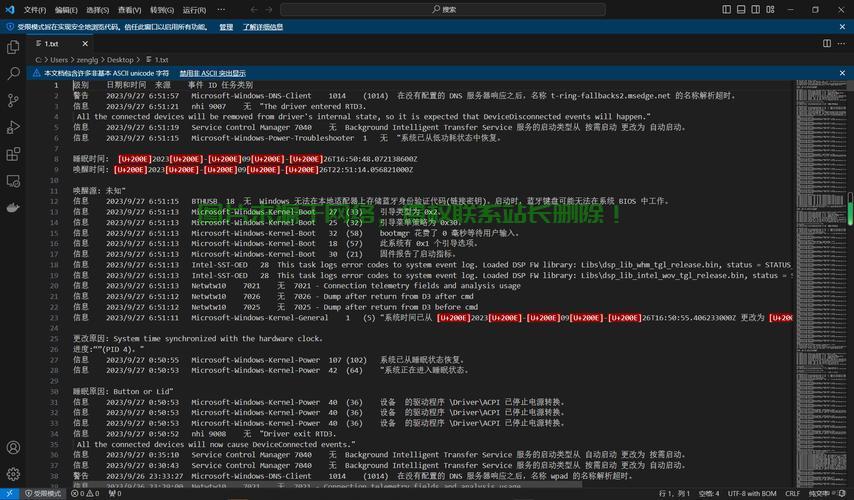Open the 运行(R) menu

194,10
